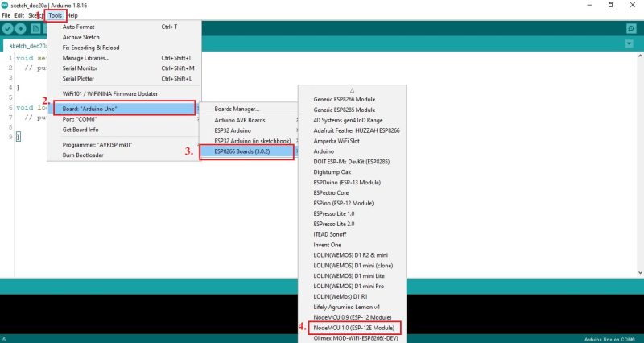644x343 pixels.
Task: Open the File menu
Action: (x=6, y=15)
